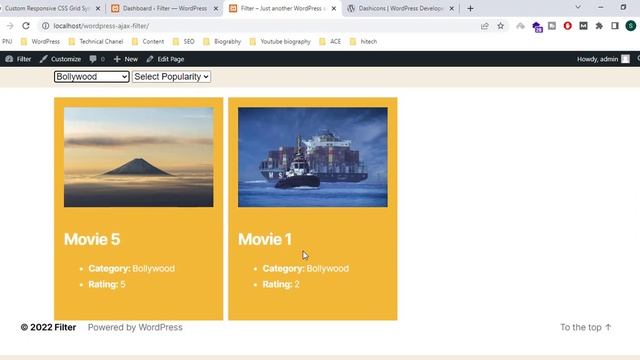The height and width of the screenshot is (360, 640).
Task: Open the tab search chevron
Action: pos(578,7)
